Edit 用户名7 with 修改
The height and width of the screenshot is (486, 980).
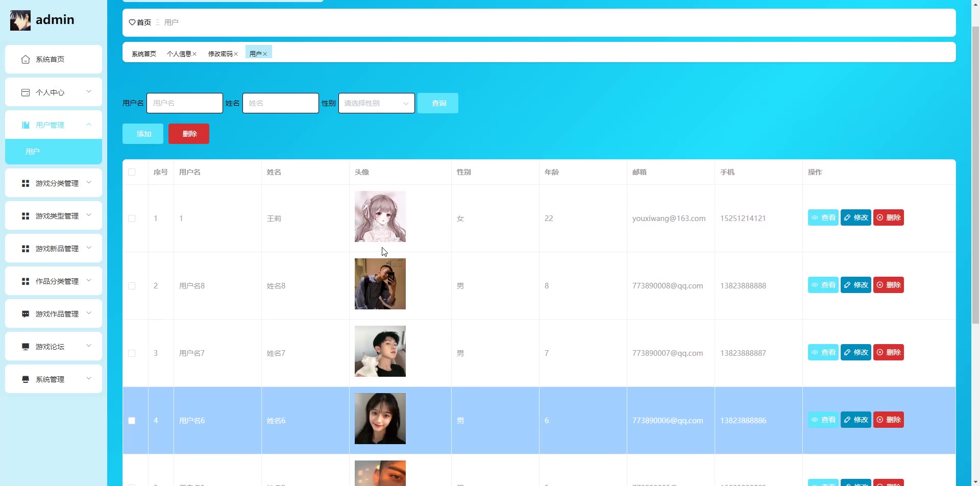[856, 352]
